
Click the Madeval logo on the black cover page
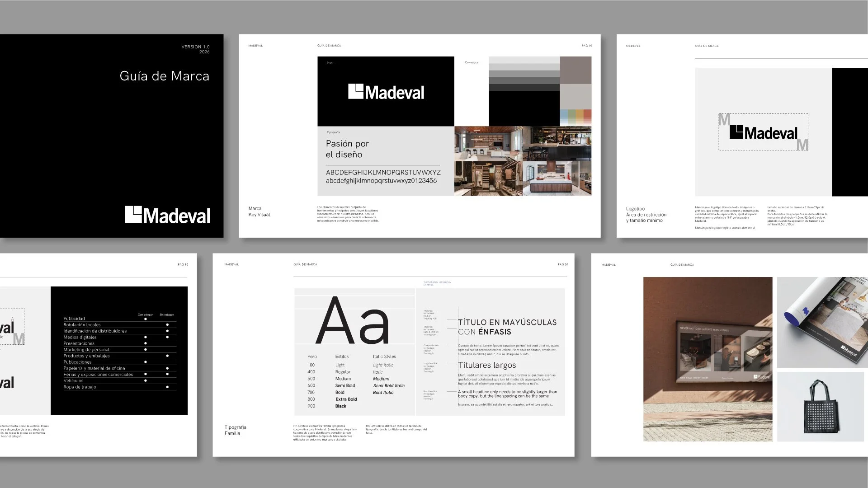(x=167, y=215)
